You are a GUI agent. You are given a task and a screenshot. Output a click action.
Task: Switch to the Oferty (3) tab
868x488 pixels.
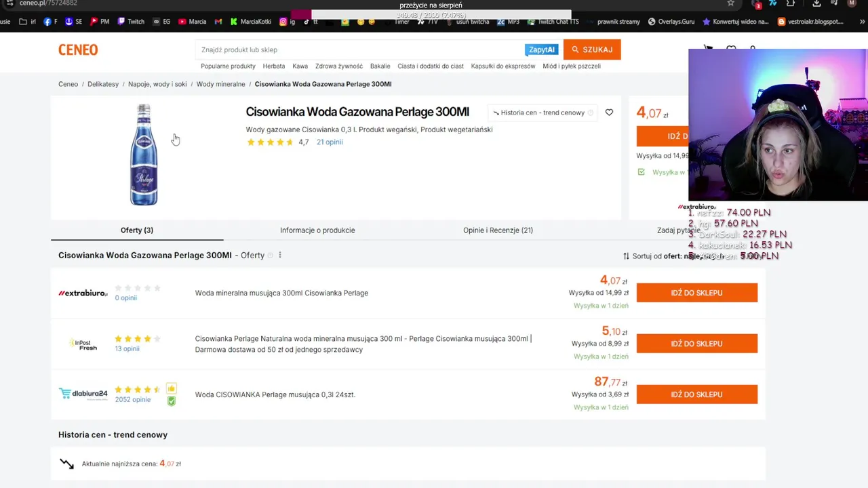click(137, 230)
